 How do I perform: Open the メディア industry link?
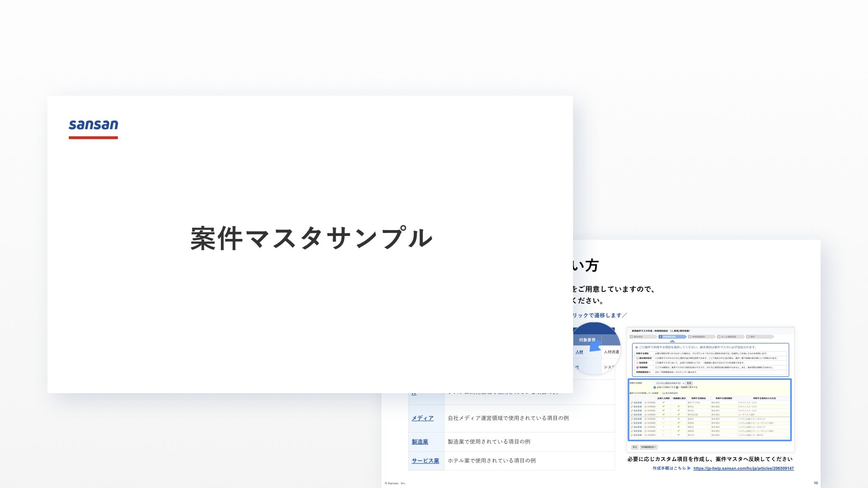click(423, 418)
